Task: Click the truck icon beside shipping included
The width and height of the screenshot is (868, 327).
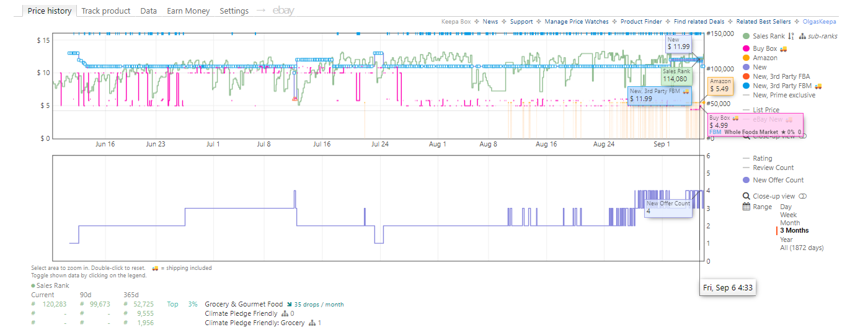Action: (x=155, y=268)
